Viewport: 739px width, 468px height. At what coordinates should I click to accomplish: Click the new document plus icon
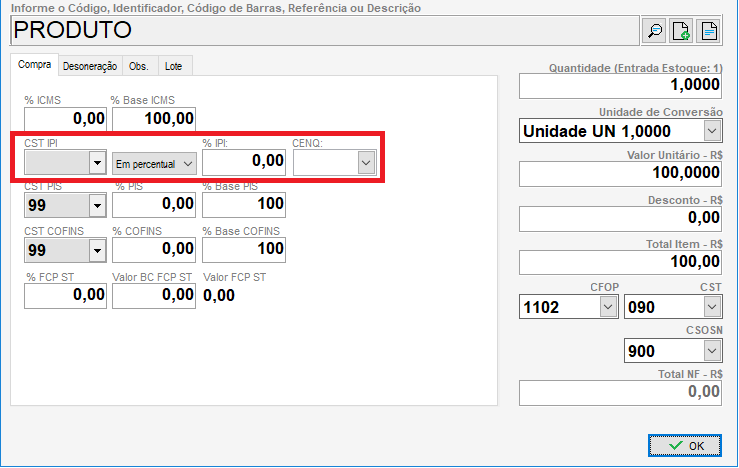pos(682,31)
